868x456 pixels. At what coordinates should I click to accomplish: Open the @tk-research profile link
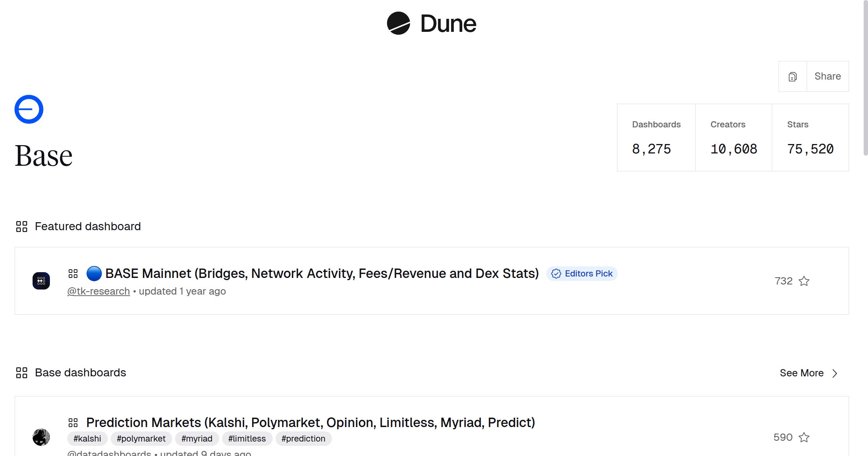pos(98,291)
